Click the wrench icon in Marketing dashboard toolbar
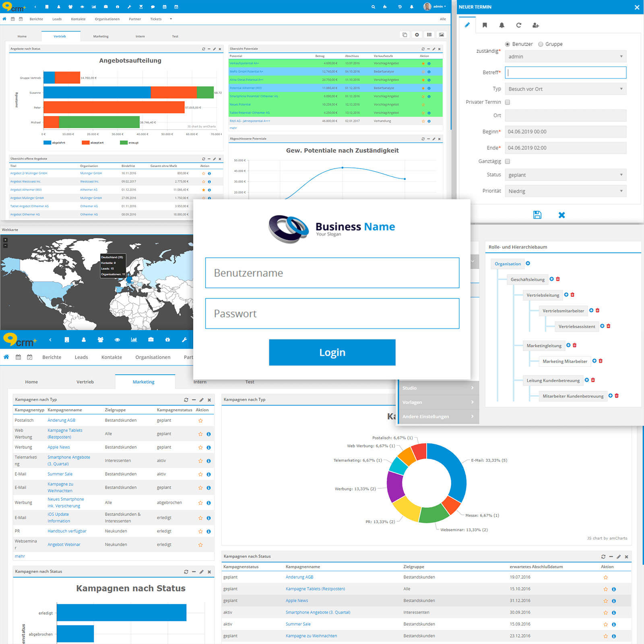Image resolution: width=644 pixels, height=644 pixels. 184,340
